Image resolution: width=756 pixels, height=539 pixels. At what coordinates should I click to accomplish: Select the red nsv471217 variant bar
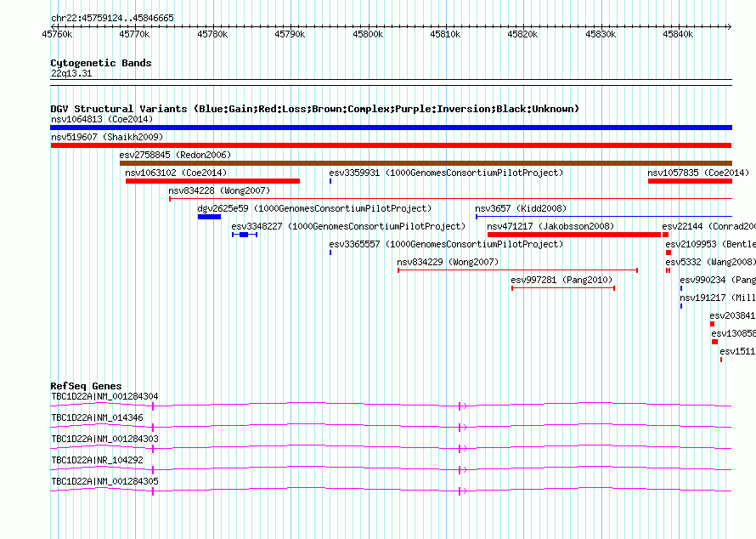coord(573,235)
